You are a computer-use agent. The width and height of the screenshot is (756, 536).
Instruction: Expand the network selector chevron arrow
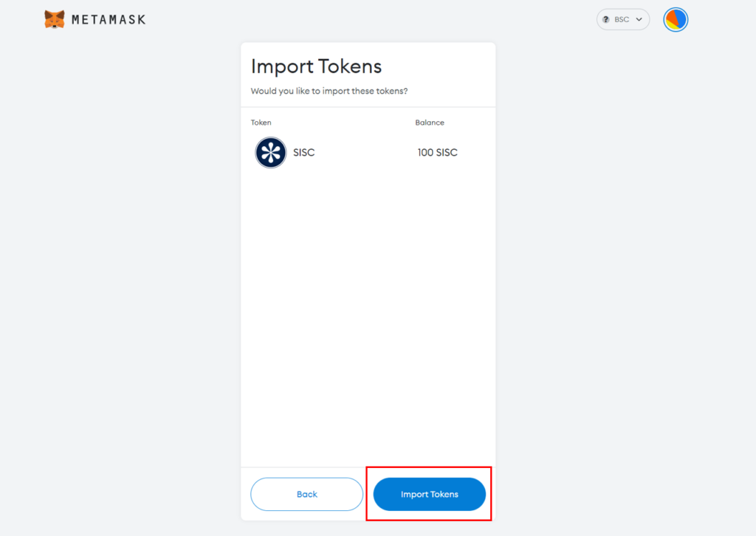coord(639,19)
